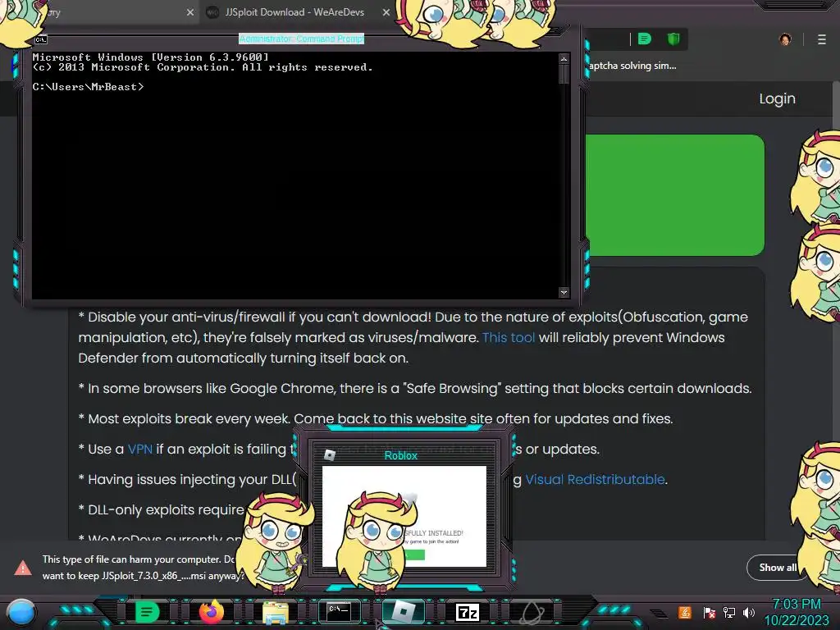This screenshot has width=840, height=630.
Task: Open the browser hamburger menu
Action: 822,39
